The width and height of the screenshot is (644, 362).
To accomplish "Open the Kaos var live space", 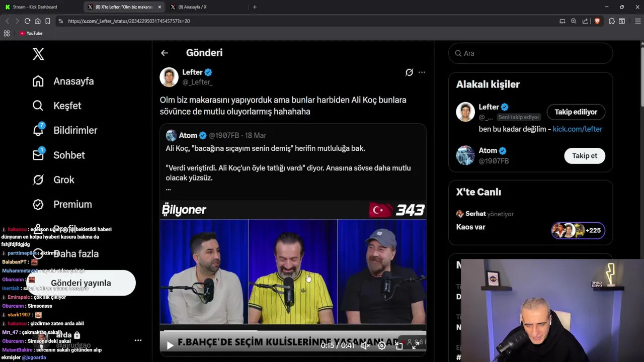I will coord(470,227).
